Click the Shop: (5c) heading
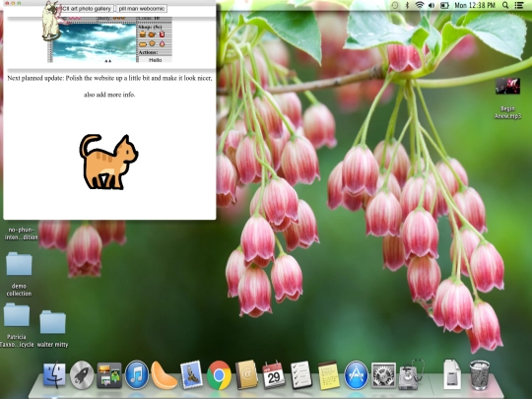The width and height of the screenshot is (532, 399). tap(150, 27)
